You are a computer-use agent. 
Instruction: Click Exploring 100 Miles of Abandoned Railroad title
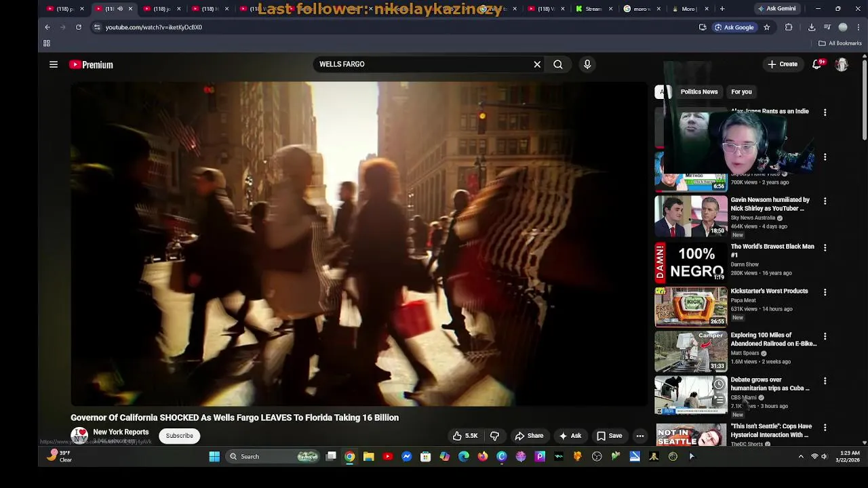point(773,340)
